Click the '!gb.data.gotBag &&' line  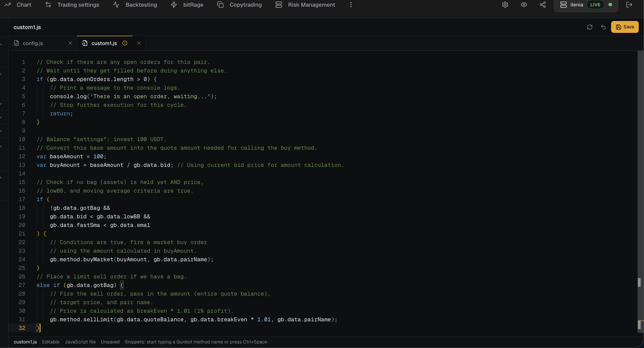click(80, 208)
